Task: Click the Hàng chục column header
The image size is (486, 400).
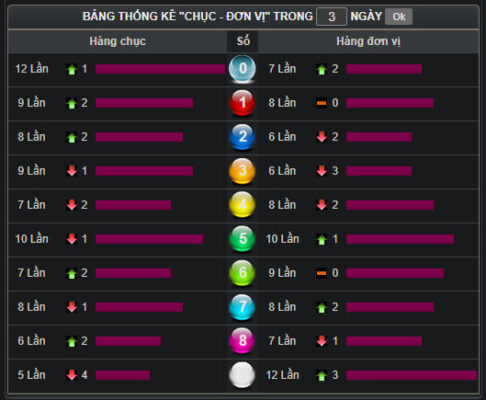Action: (x=117, y=41)
